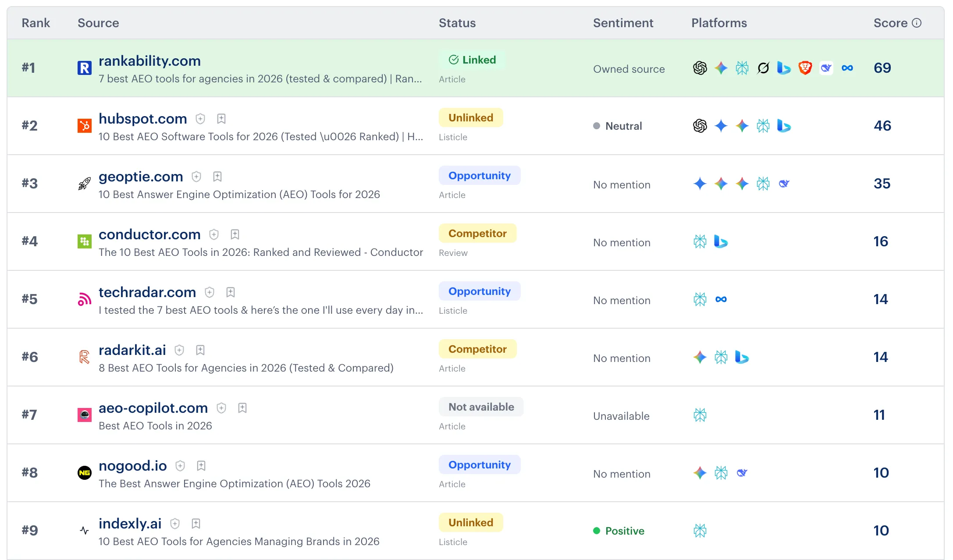
Task: Bookmark the nogood.io source
Action: click(x=201, y=466)
